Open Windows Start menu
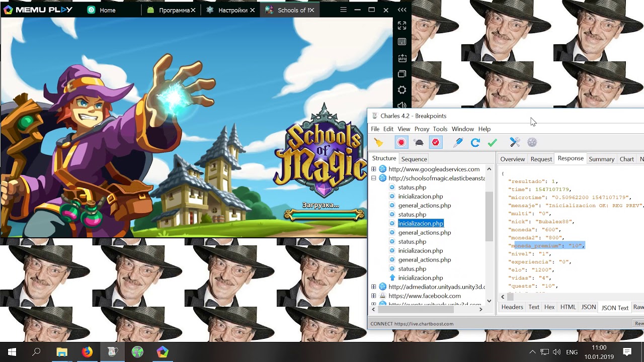The image size is (644, 362). pyautogui.click(x=12, y=352)
